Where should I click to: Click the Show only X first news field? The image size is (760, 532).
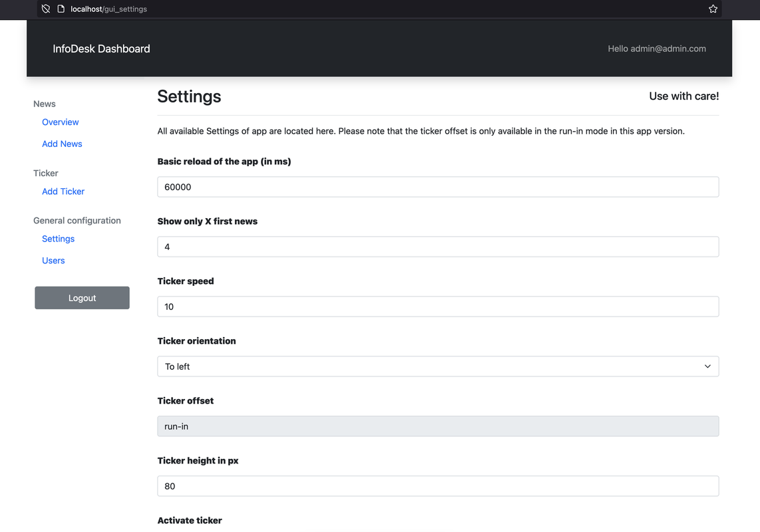437,247
